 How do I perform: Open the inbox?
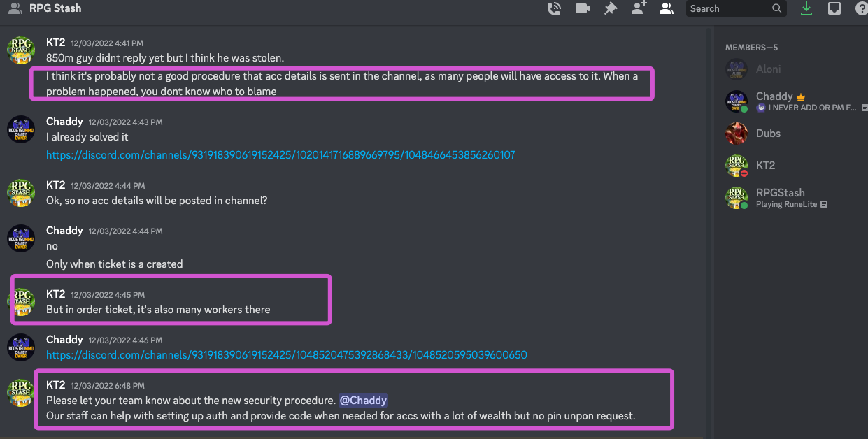tap(834, 8)
